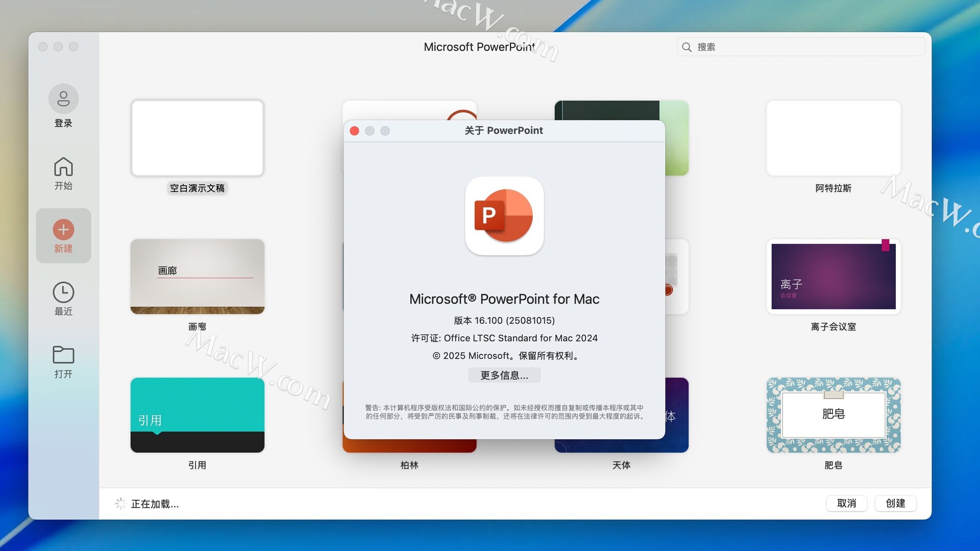Go to 开始 home in sidebar
980x551 pixels.
[x=63, y=173]
